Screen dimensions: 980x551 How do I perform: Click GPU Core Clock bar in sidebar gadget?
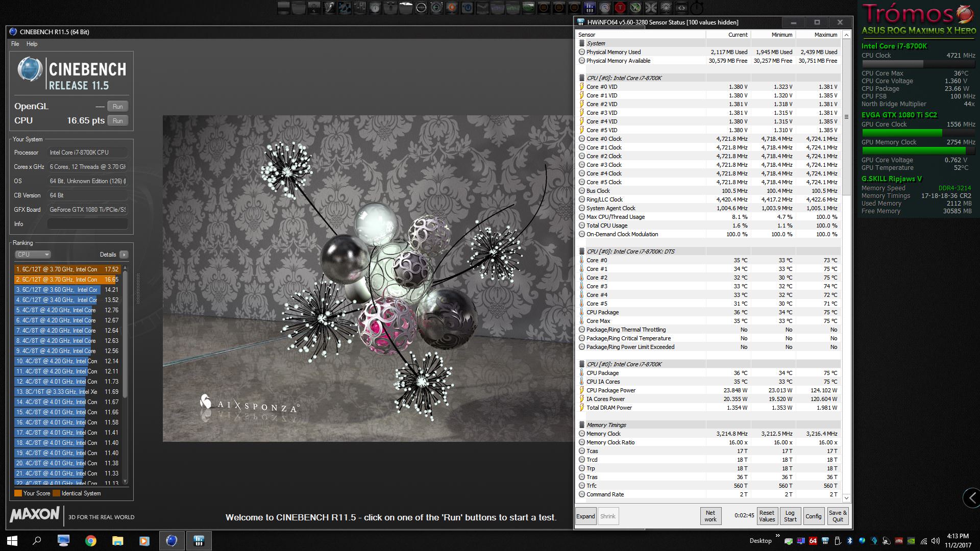click(x=918, y=133)
